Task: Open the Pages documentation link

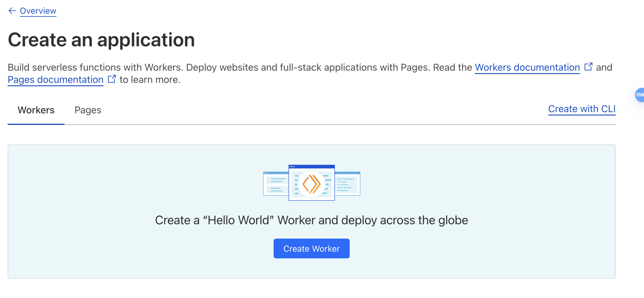Action: click(55, 80)
